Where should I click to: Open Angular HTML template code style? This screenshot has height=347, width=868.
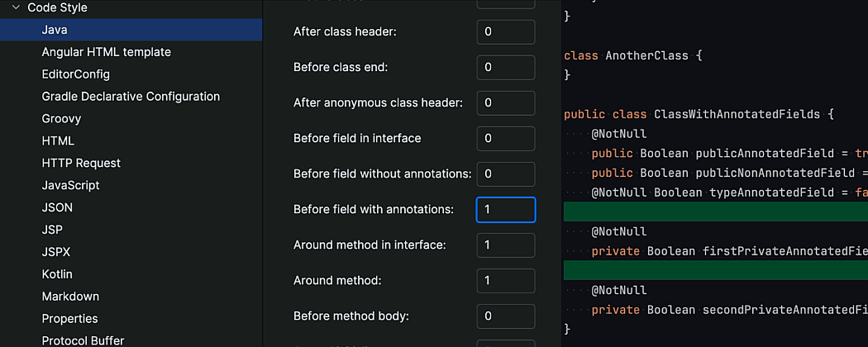pyautogui.click(x=106, y=52)
